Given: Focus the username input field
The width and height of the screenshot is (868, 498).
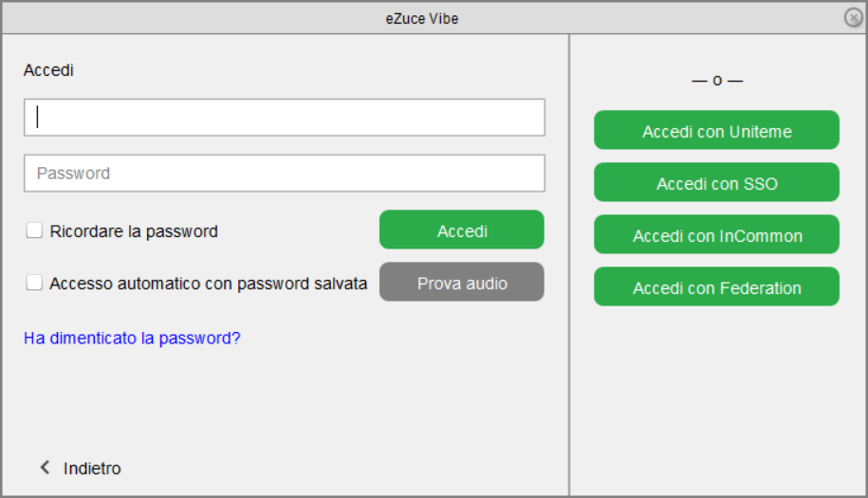Looking at the screenshot, I should pyautogui.click(x=285, y=118).
